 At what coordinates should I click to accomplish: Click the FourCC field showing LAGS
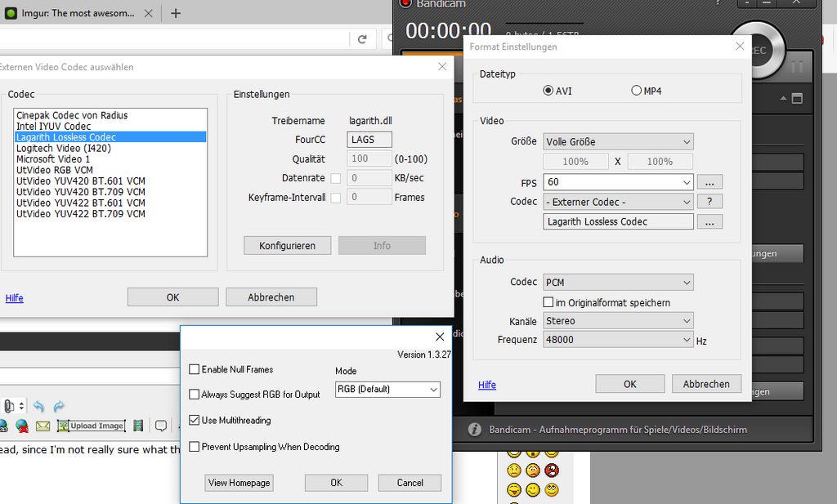369,140
